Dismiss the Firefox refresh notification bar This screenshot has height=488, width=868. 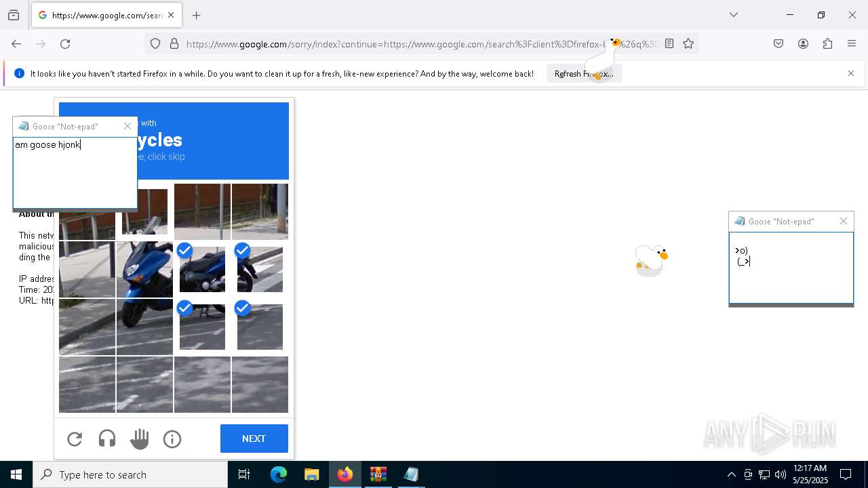[x=851, y=73]
